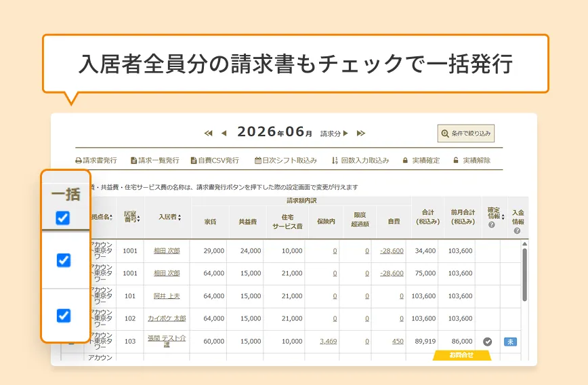
Task: Toggle the 一括 select-all checkbox
Action: click(62, 218)
